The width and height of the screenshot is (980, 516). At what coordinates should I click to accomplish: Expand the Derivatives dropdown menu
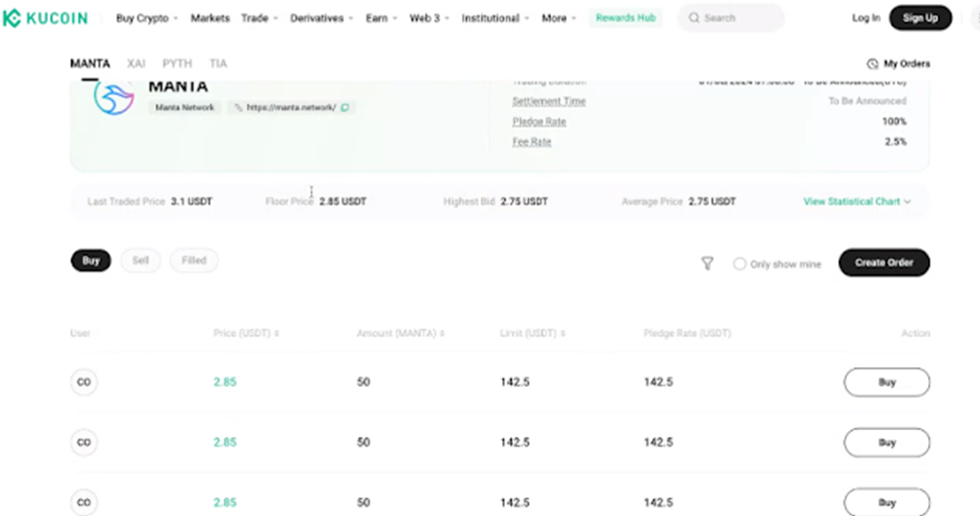click(x=321, y=19)
